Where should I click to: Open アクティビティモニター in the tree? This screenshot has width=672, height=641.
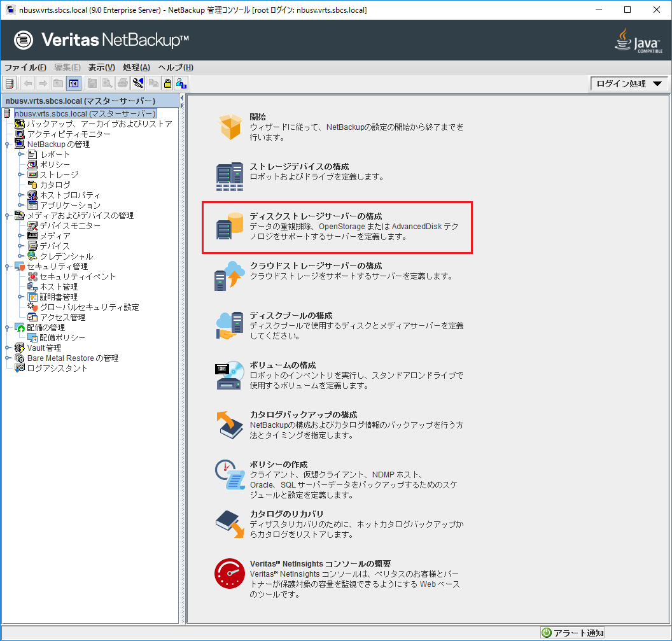pos(69,134)
